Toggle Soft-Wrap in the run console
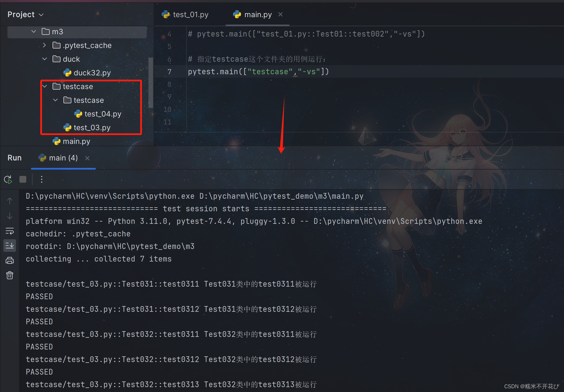The width and height of the screenshot is (564, 392). [10, 231]
